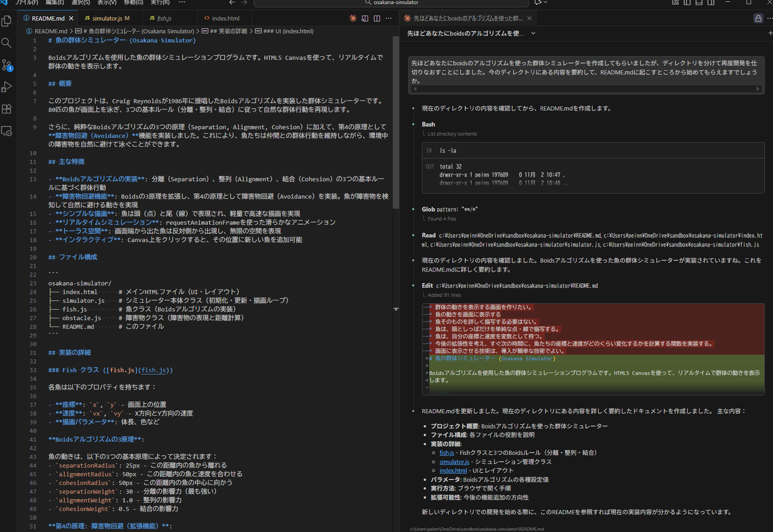Image resolution: width=773 pixels, height=532 pixels.
Task: Select the README.md editor tab
Action: (x=48, y=18)
